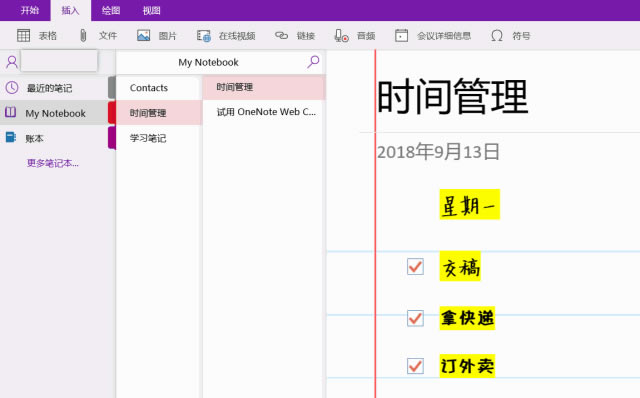The width and height of the screenshot is (640, 398).
Task: Open the 视图 ribbon tab
Action: pyautogui.click(x=151, y=11)
